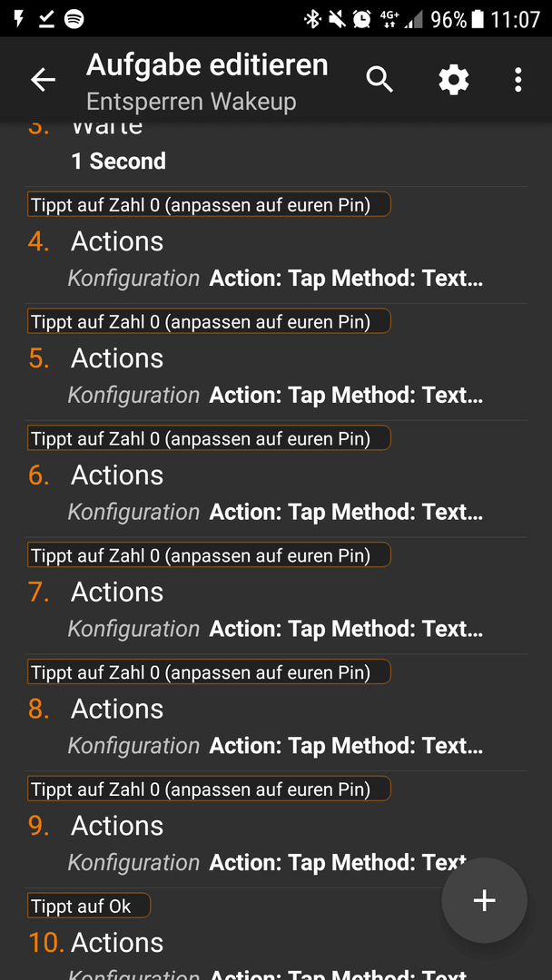
Task: Select action 6 Actions entry
Action: (276, 493)
